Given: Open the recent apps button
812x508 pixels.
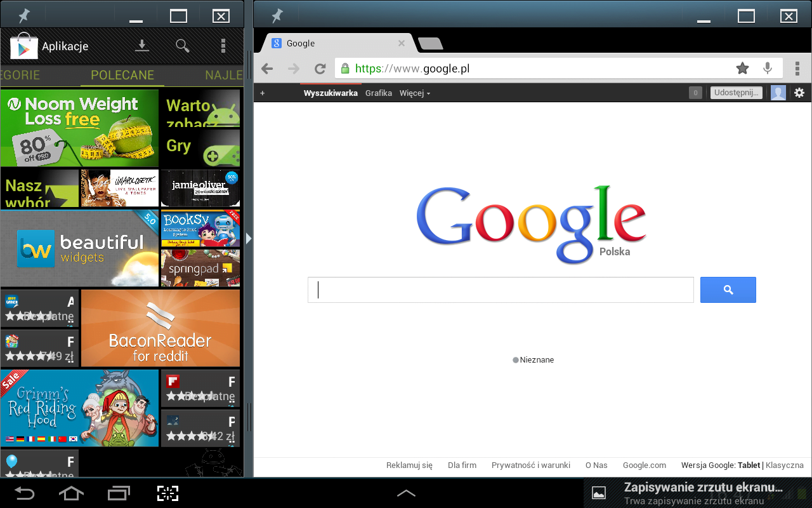Looking at the screenshot, I should click(119, 493).
